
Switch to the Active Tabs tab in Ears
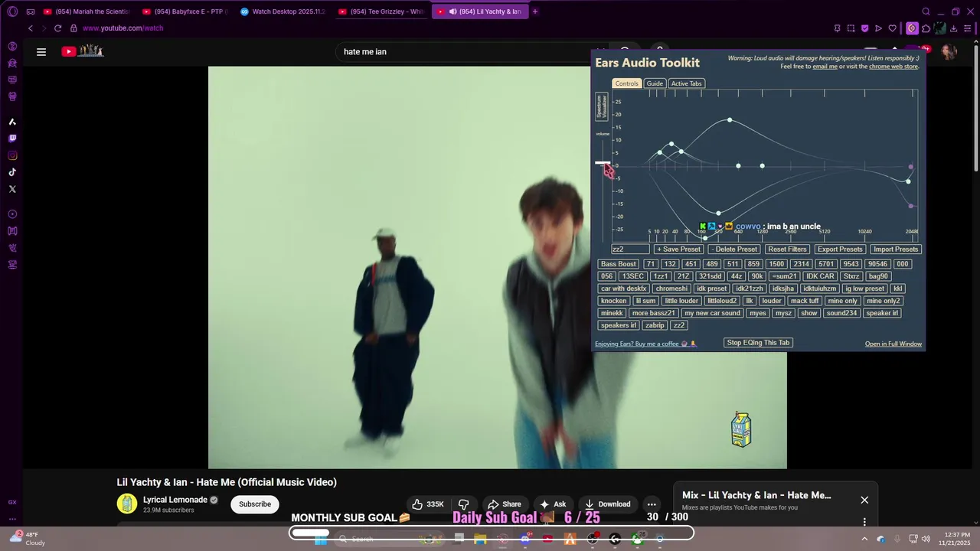click(686, 83)
